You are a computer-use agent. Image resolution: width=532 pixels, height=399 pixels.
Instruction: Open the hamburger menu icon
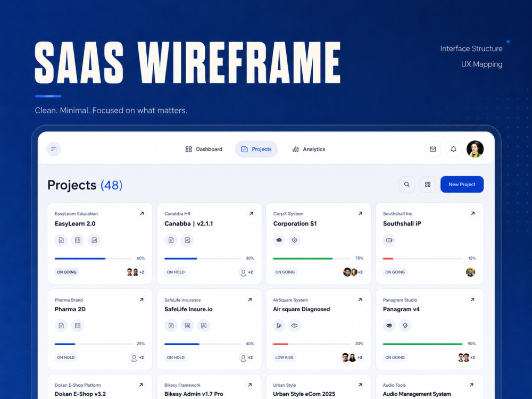click(x=54, y=149)
